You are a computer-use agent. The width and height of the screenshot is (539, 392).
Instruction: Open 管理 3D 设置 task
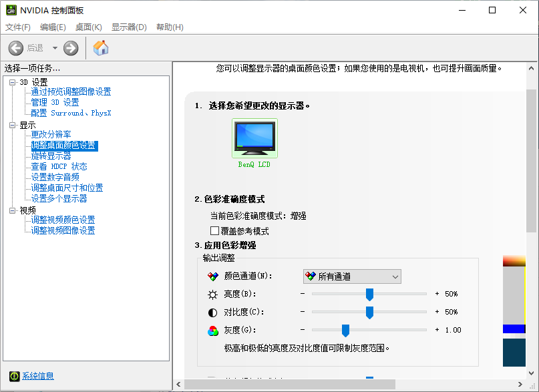[55, 102]
